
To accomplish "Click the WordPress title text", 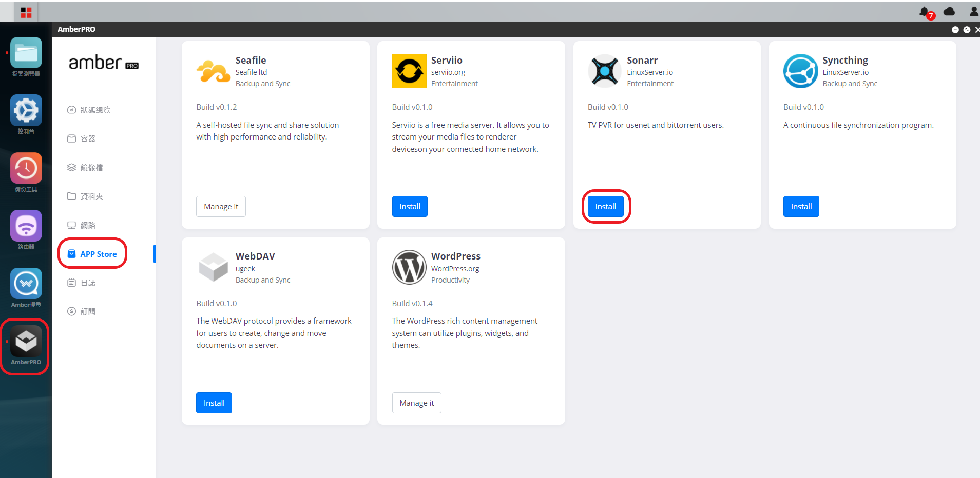I will coord(456,256).
